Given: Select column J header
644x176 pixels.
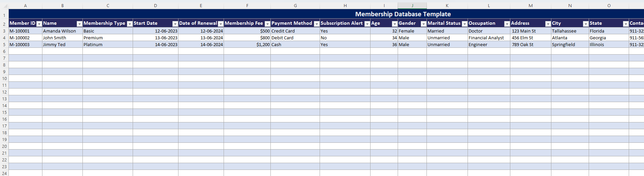Looking at the screenshot, I should 412,6.
